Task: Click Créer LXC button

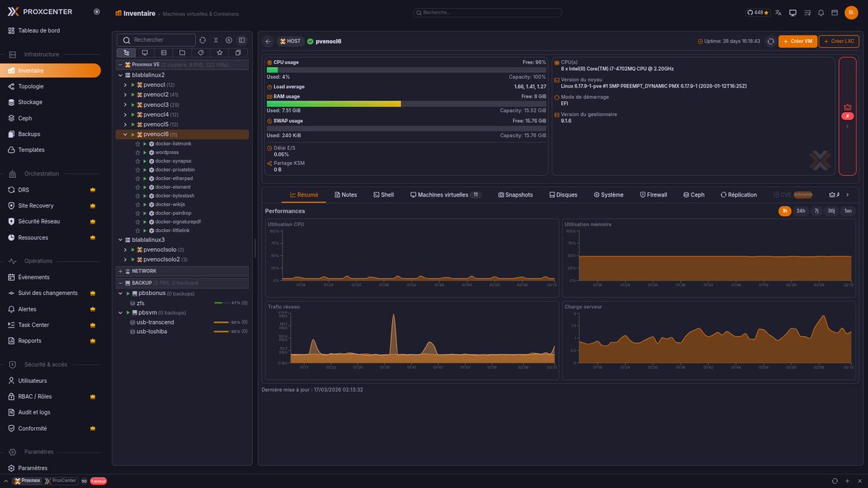Action: (839, 41)
